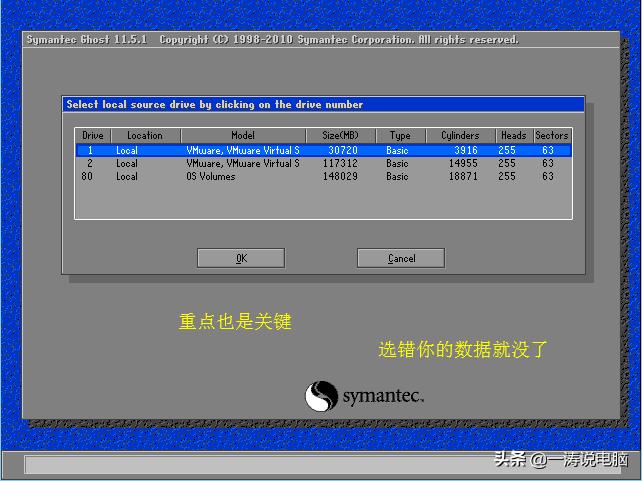Click the VMware model text in drive 2 row
642x481 pixels.
tap(243, 163)
